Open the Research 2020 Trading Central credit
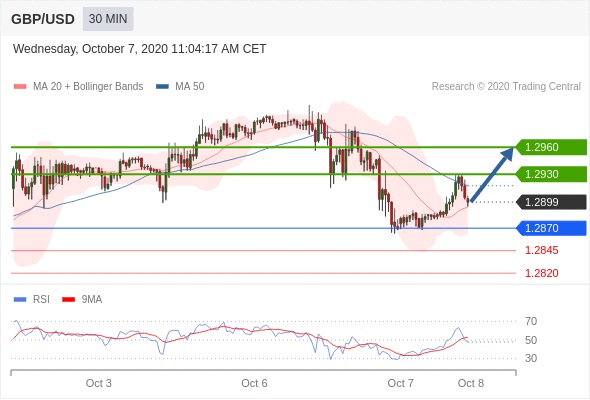The image size is (590, 400). (x=506, y=87)
